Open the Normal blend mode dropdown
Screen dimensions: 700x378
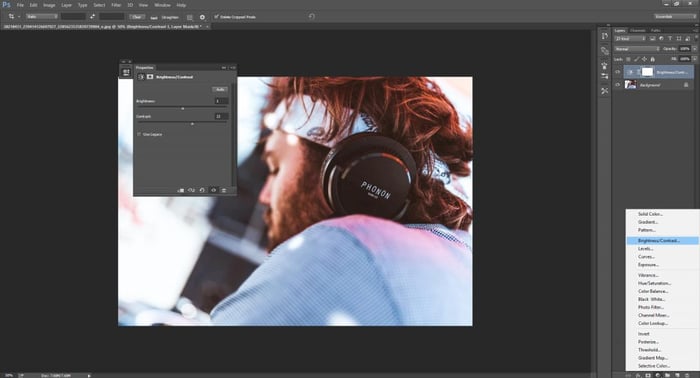[x=637, y=49]
